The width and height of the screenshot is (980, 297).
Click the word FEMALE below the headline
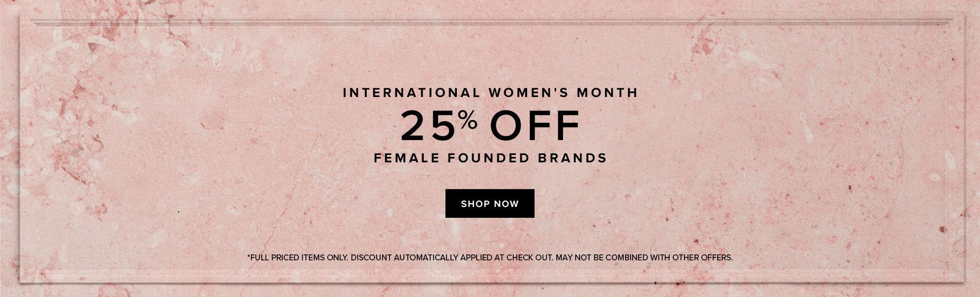407,158
